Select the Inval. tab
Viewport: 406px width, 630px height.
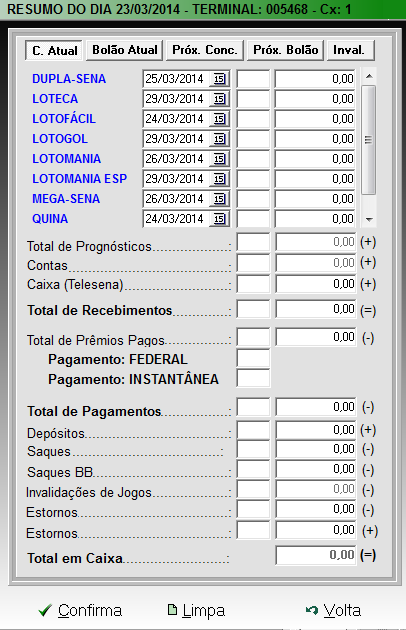(x=351, y=50)
